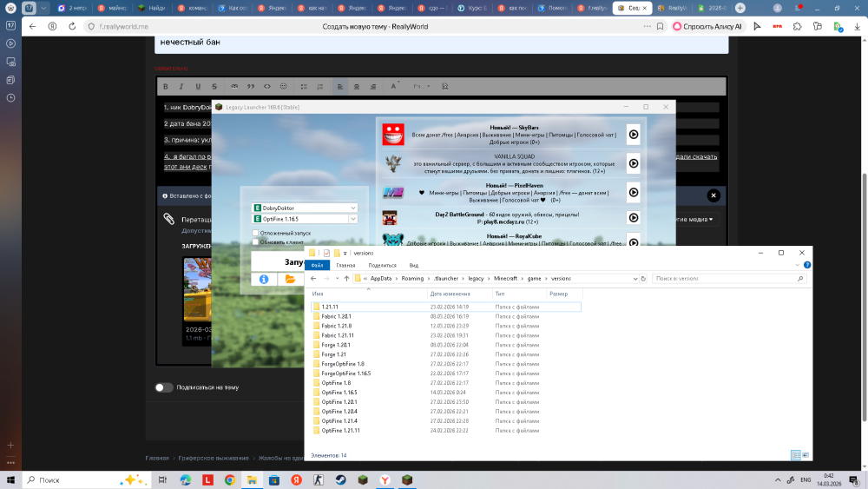Screen dimensions: 868x489
Task: Click the Roaming breadcrumb segment
Action: coord(412,279)
